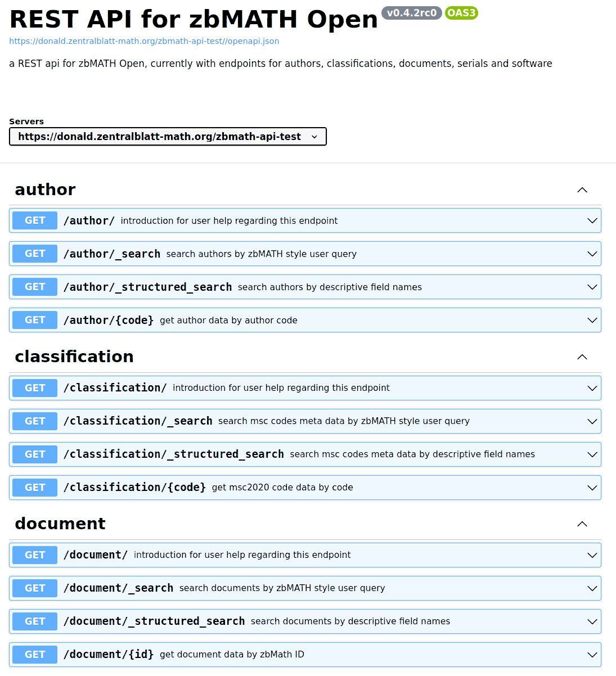This screenshot has height=676, width=616.
Task: Click GET badge for /author/ endpoint
Action: (35, 220)
